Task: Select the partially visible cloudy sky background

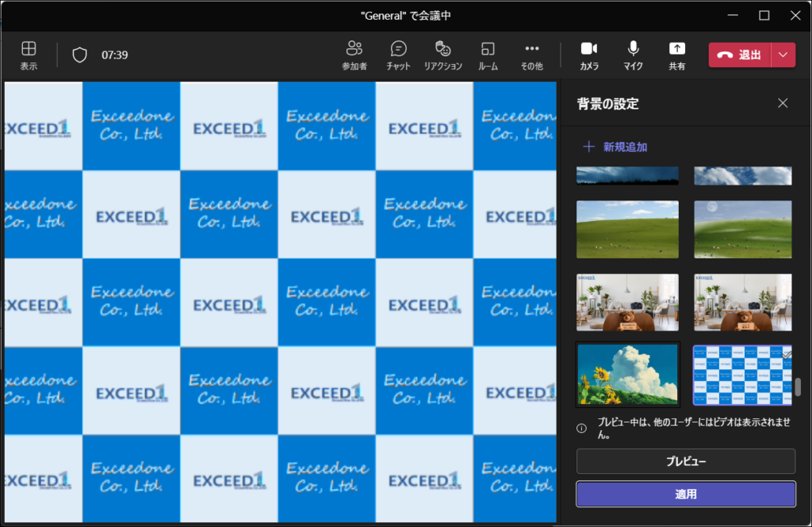Action: [x=742, y=176]
